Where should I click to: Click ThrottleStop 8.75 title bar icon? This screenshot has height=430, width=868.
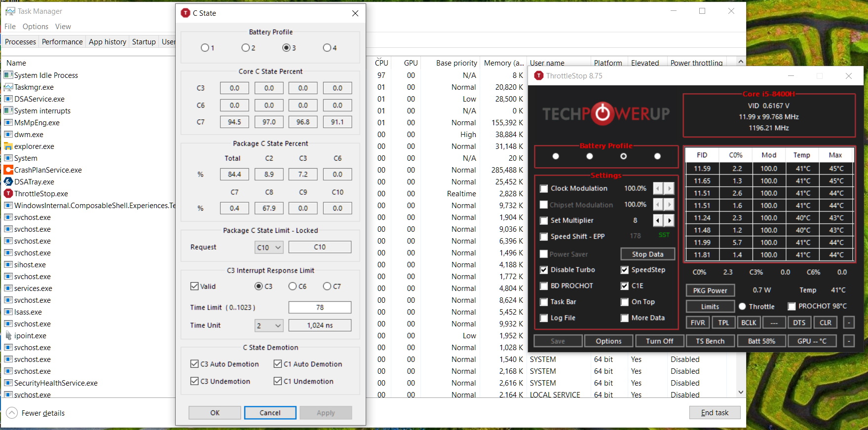pyautogui.click(x=539, y=76)
